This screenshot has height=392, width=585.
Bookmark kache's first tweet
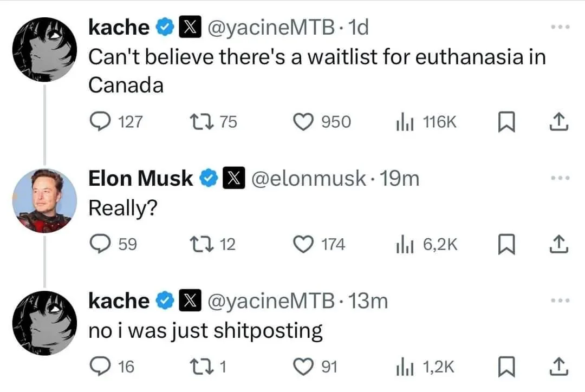(x=505, y=122)
